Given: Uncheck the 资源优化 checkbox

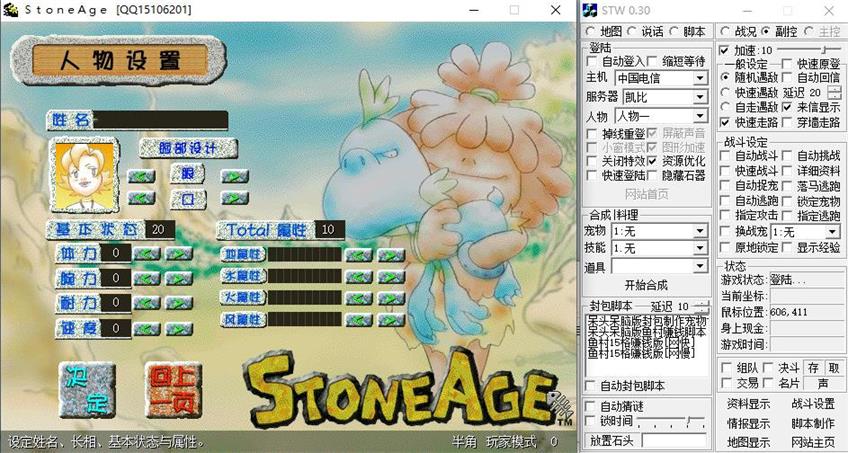Looking at the screenshot, I should pos(653,160).
